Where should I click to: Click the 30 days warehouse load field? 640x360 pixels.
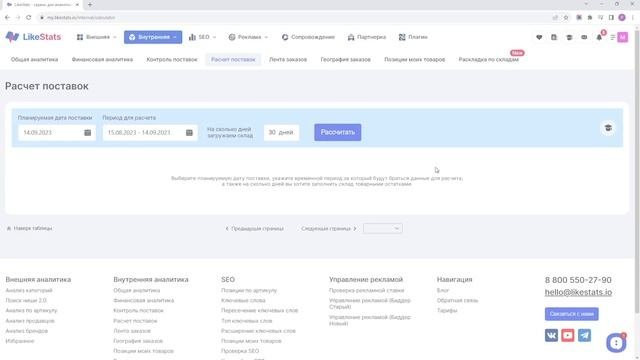(281, 132)
